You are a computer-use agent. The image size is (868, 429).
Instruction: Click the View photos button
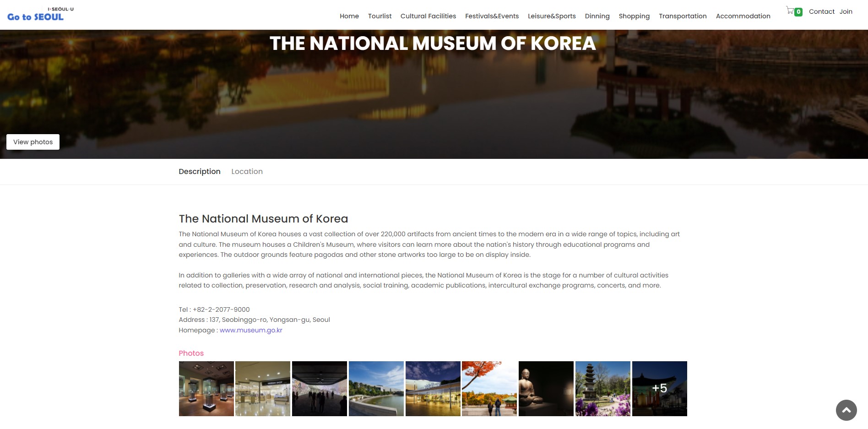[33, 142]
